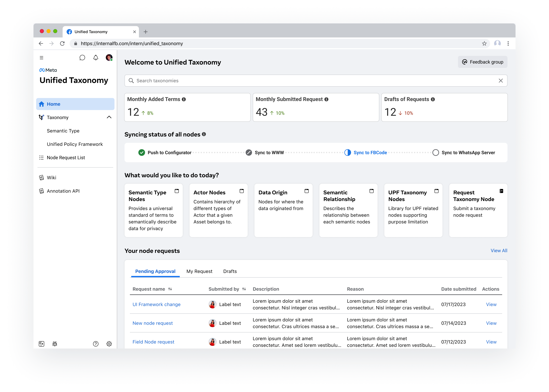Click the window icon on UPF Taxonomy Nodes card
The height and width of the screenshot is (392, 549).
(437, 191)
